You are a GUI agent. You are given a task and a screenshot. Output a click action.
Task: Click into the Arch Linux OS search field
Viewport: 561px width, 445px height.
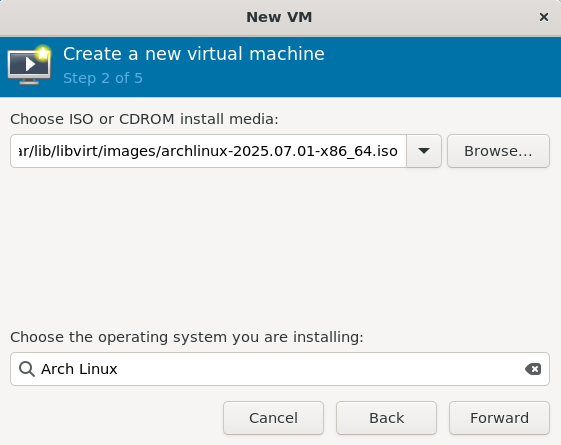[x=280, y=369]
